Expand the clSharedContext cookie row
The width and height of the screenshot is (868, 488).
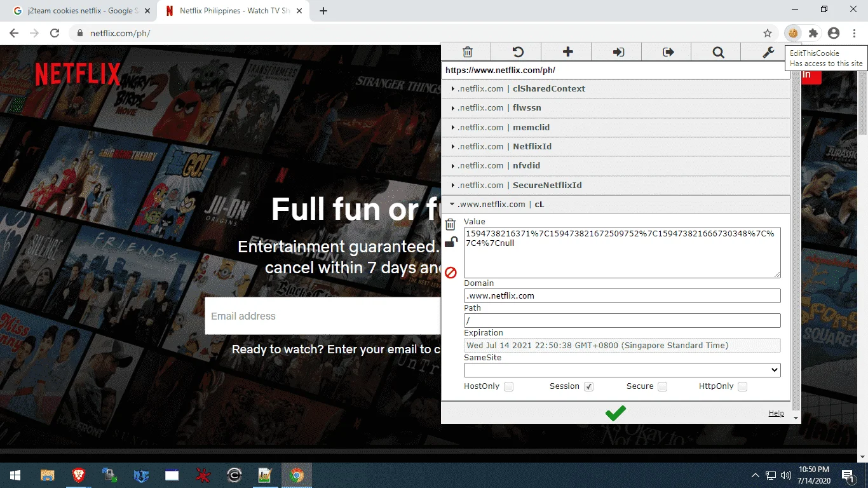615,88
